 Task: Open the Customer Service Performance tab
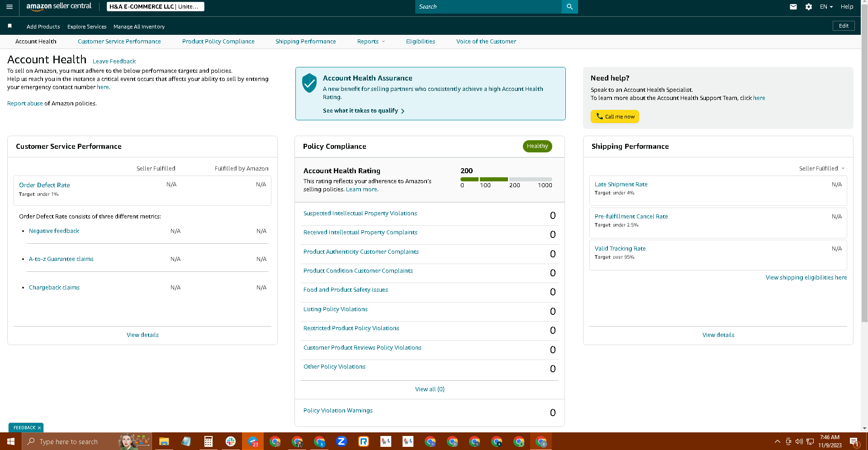pos(119,42)
